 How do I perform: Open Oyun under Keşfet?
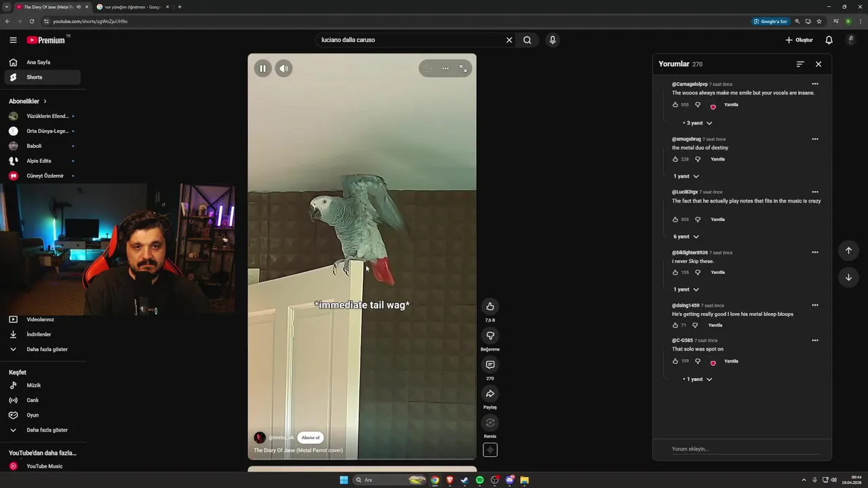click(42, 415)
